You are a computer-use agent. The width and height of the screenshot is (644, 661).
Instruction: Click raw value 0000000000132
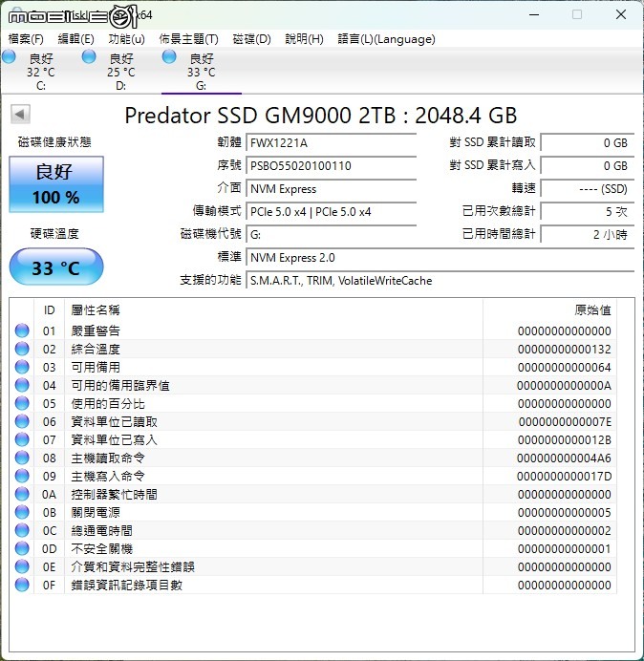click(x=565, y=349)
